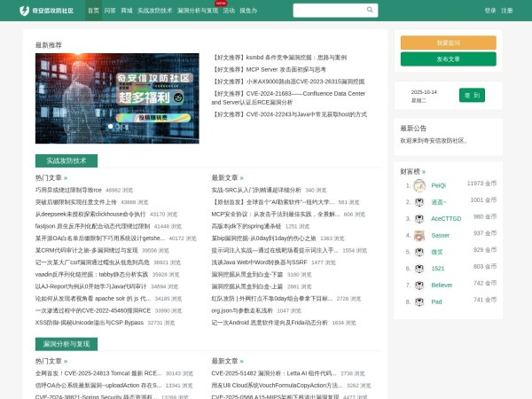Screen dimensions: 532x399
Task: Open the green 漏洞分析与复现 section header
Action: 66,344
